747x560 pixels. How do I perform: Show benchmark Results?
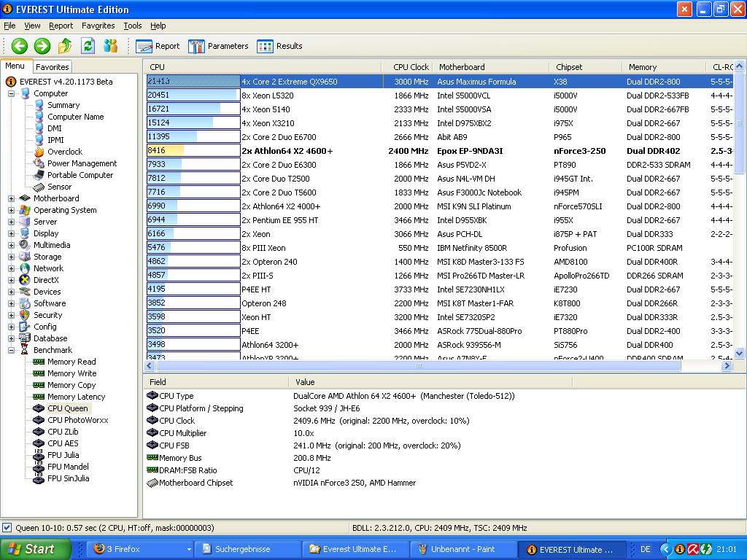279,46
